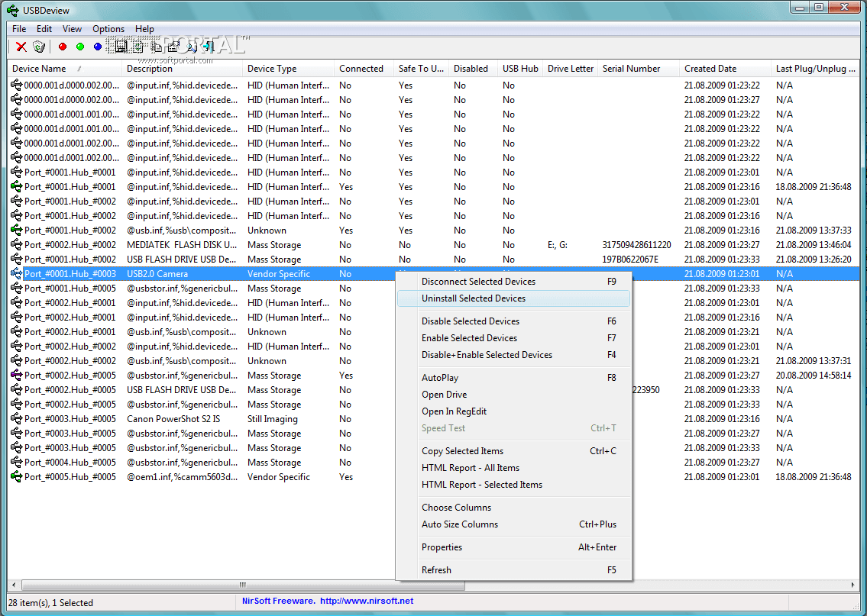
Task: Click USB icon of Port_#0001.Hub_#0005 row
Action: tap(17, 289)
